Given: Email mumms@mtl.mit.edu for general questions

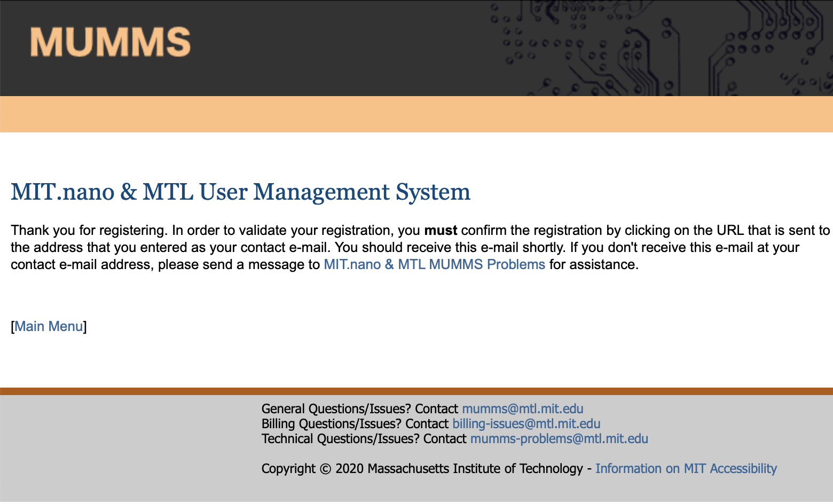Looking at the screenshot, I should point(522,409).
